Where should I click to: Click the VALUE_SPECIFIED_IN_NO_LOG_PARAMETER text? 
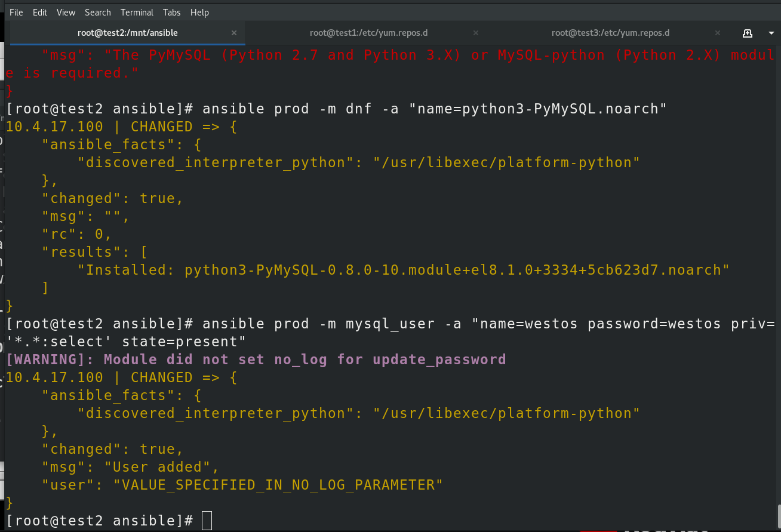[278, 485]
